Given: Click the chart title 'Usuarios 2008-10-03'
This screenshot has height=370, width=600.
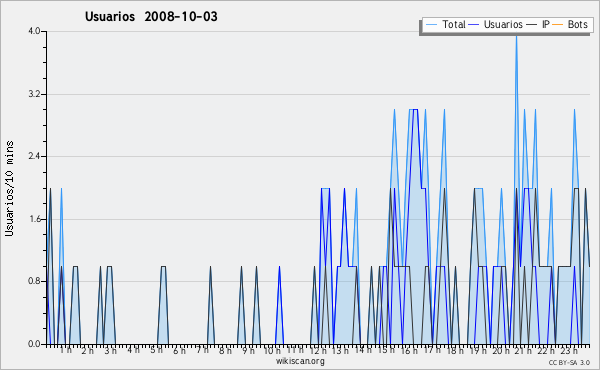Looking at the screenshot, I should pyautogui.click(x=151, y=17).
